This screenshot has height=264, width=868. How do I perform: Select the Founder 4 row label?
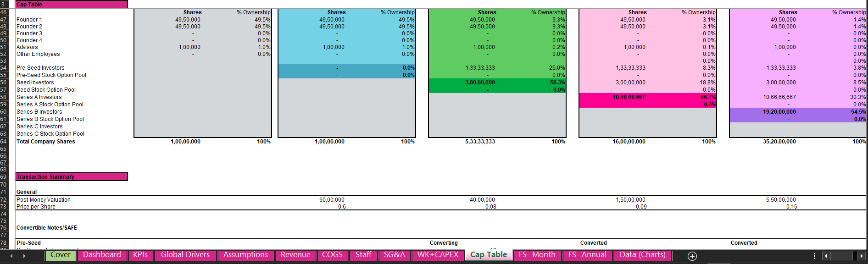click(x=29, y=40)
